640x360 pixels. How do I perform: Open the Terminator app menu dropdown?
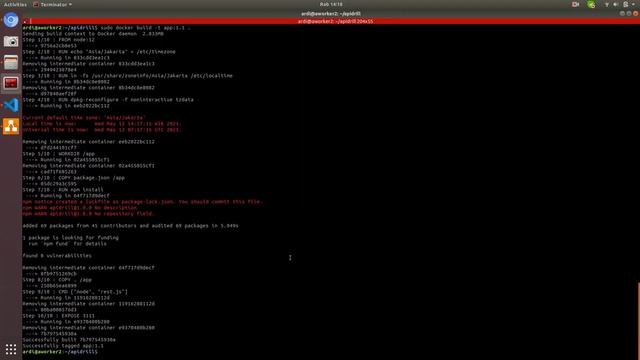tap(52, 4)
